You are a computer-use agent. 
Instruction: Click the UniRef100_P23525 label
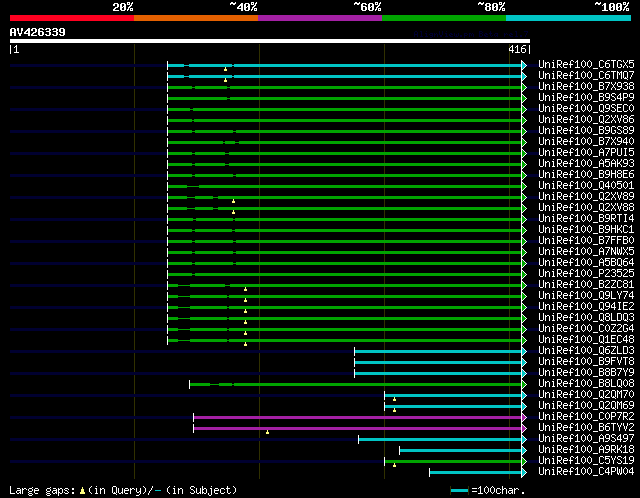pos(586,274)
